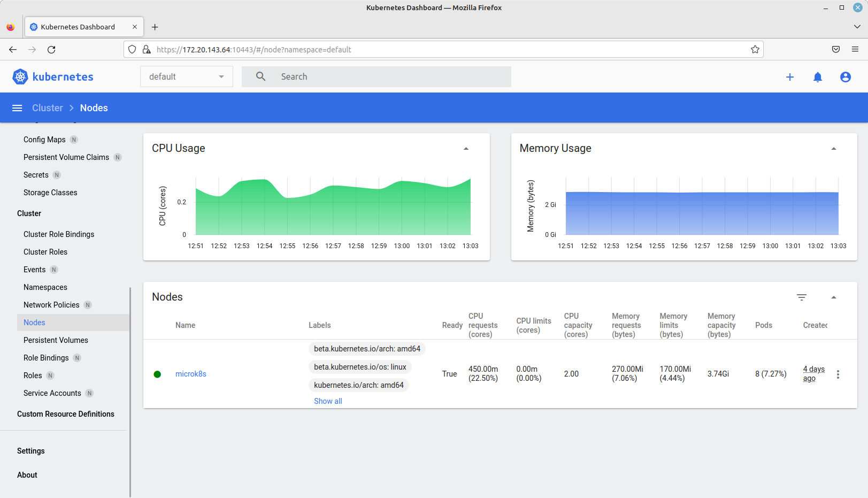The height and width of the screenshot is (498, 868).
Task: Filter the Nodes table
Action: (x=802, y=297)
